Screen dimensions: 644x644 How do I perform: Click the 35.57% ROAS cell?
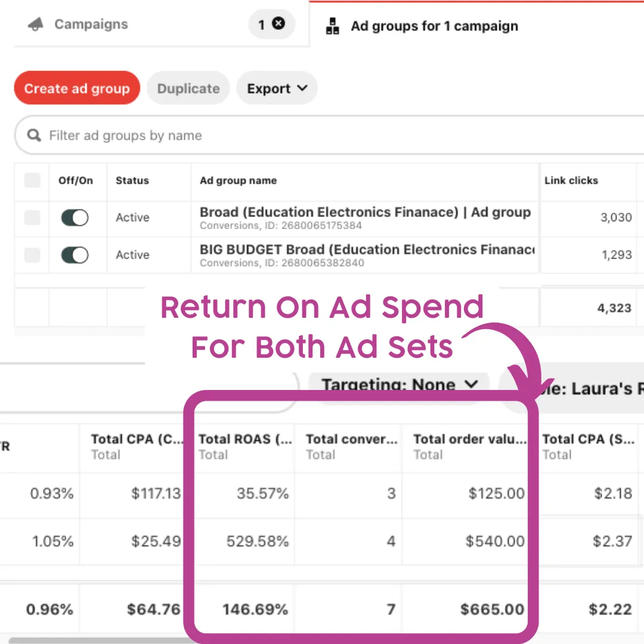tap(263, 493)
